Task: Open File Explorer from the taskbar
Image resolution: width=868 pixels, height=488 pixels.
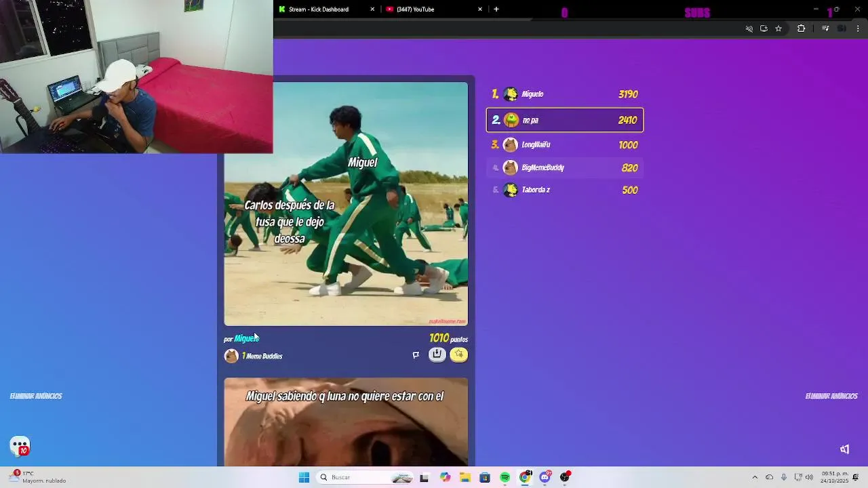Action: tap(465, 477)
